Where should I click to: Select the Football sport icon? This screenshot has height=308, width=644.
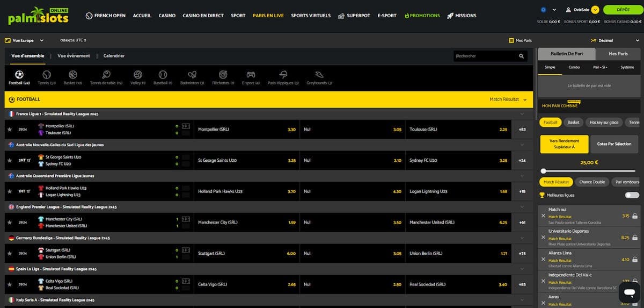pyautogui.click(x=19, y=75)
